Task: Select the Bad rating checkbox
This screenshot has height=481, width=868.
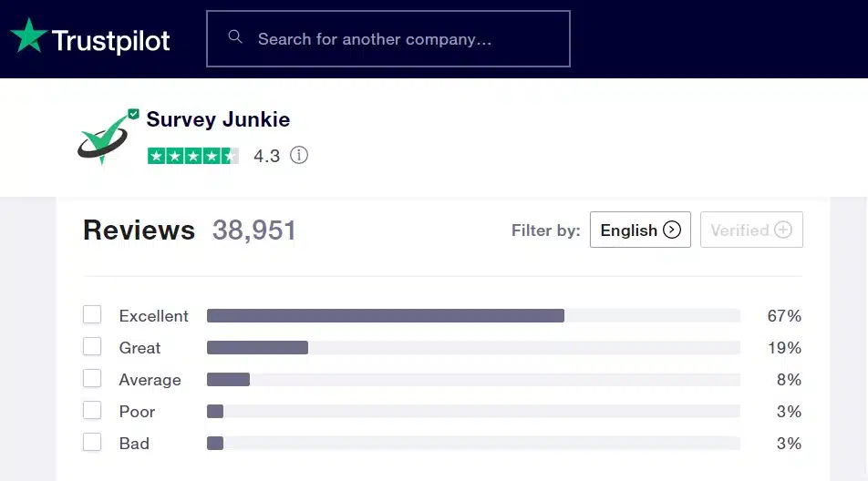Action: click(x=92, y=443)
